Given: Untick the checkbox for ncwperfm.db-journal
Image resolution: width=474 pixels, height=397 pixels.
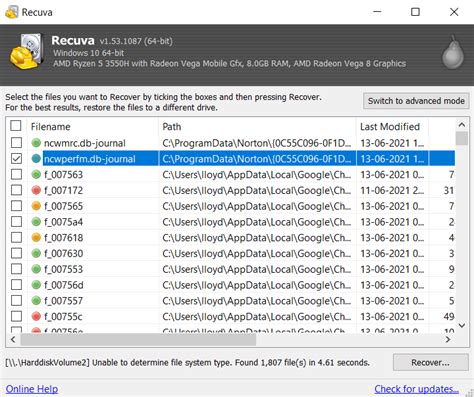Looking at the screenshot, I should click(x=16, y=159).
